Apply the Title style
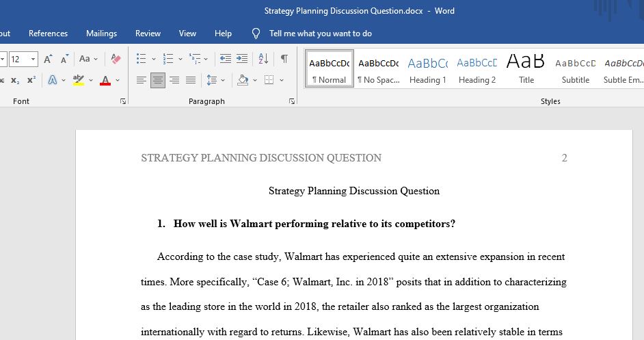 526,68
